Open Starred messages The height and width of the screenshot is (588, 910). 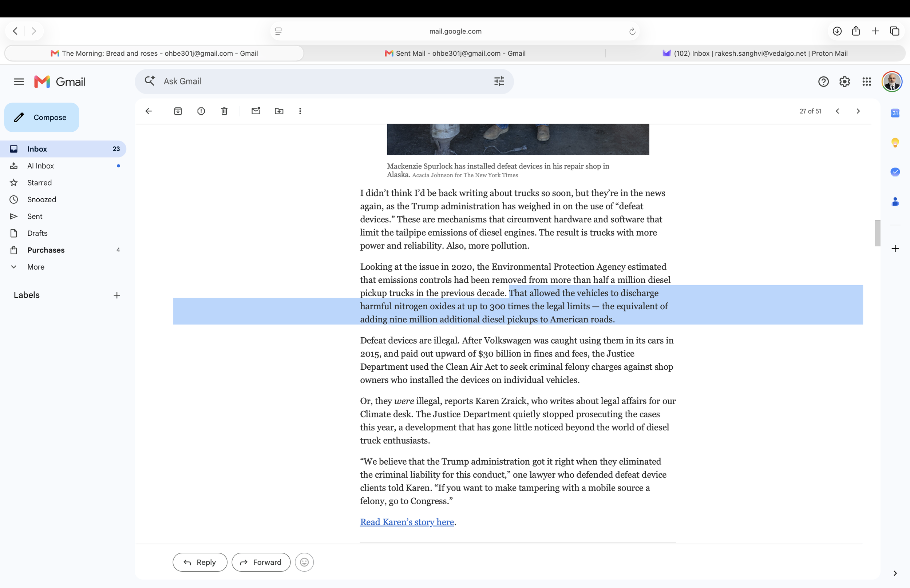click(63, 183)
